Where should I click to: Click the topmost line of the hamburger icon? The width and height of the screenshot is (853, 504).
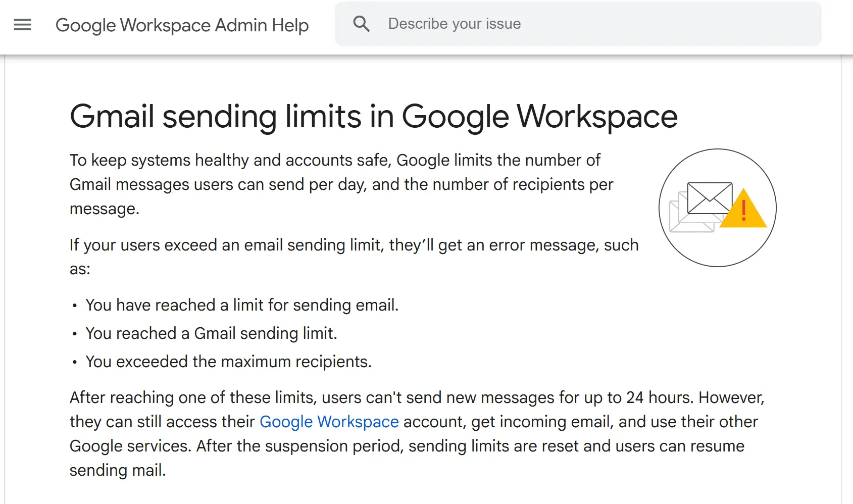coord(22,19)
